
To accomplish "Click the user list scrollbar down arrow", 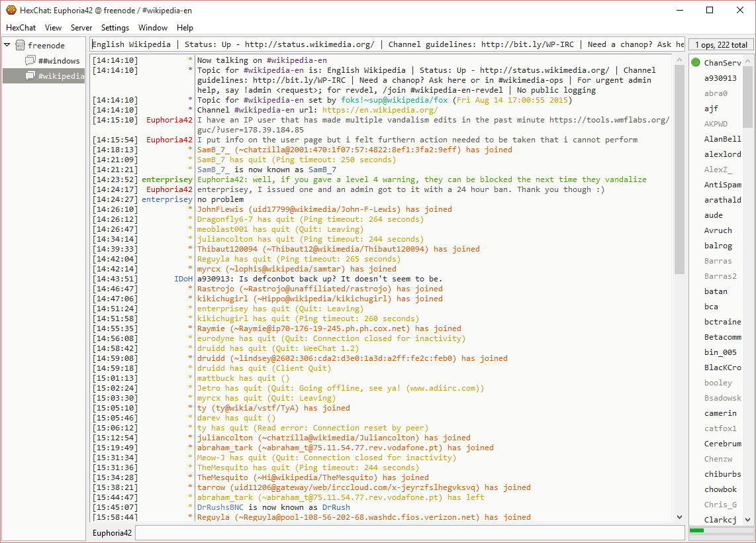I will tap(747, 520).
